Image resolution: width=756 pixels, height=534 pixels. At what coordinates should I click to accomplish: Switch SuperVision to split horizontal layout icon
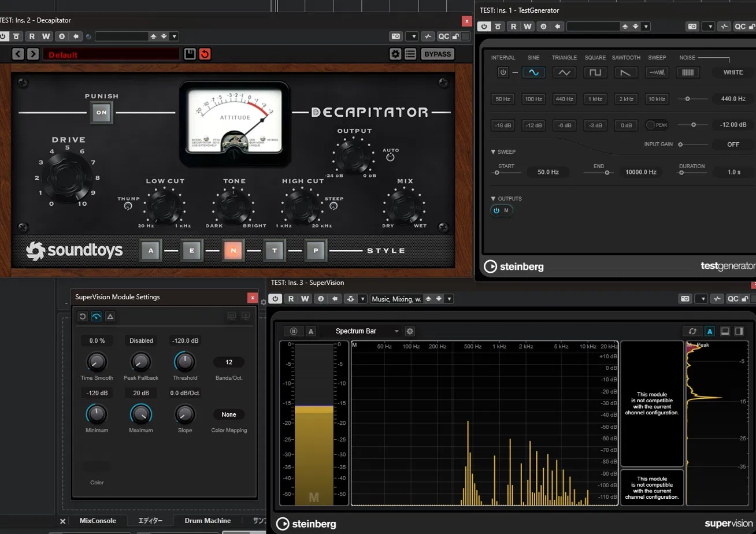pos(725,331)
